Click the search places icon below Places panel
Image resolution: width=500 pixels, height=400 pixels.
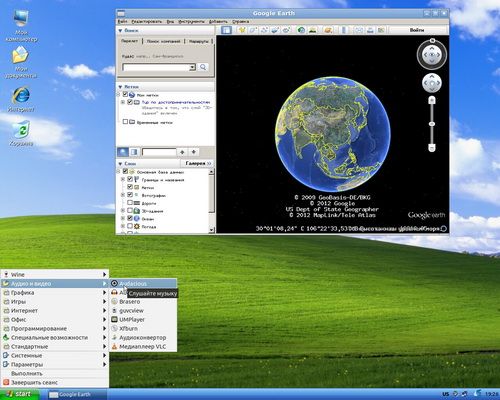coord(123,152)
